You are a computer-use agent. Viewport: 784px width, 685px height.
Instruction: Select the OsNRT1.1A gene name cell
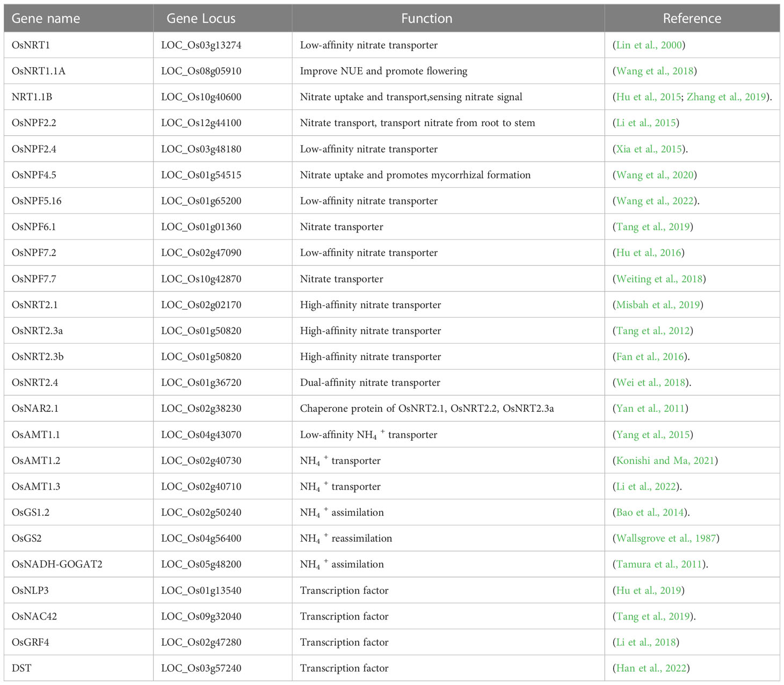pos(78,71)
